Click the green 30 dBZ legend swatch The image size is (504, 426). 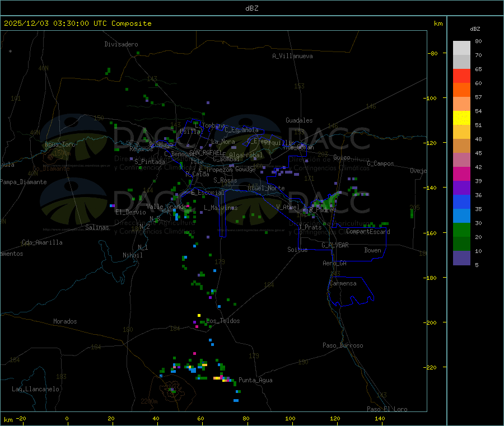[x=461, y=230]
